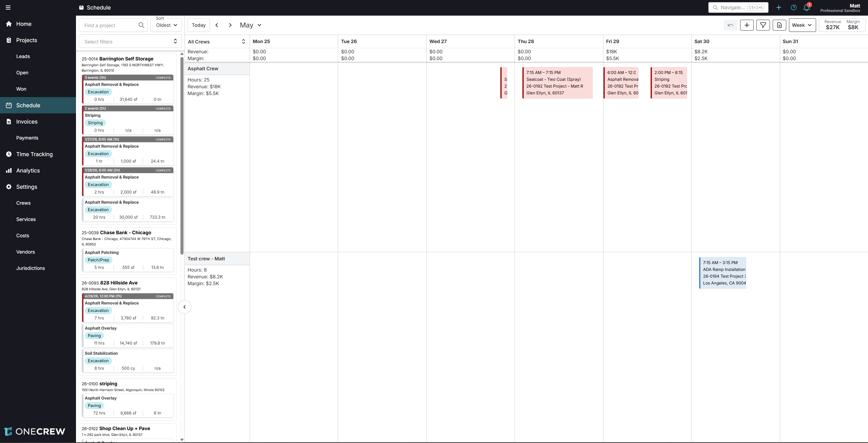This screenshot has height=443, width=868.
Task: Open the notifications bell
Action: tap(807, 7)
